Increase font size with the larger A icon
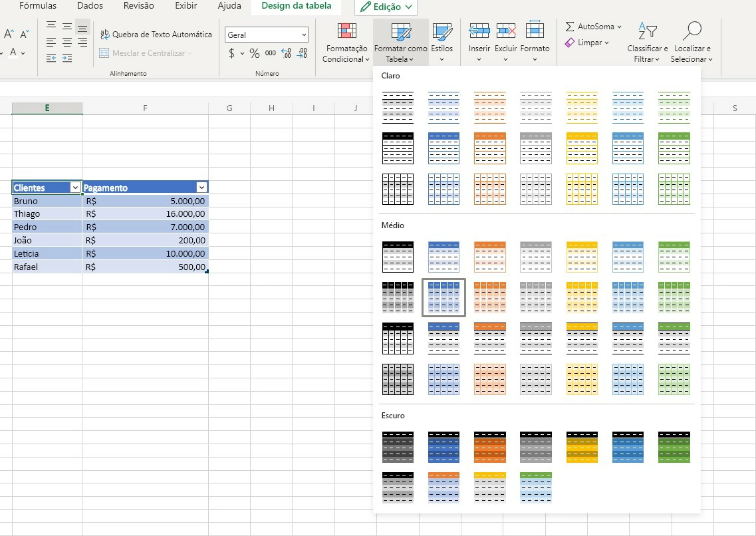 (8, 34)
